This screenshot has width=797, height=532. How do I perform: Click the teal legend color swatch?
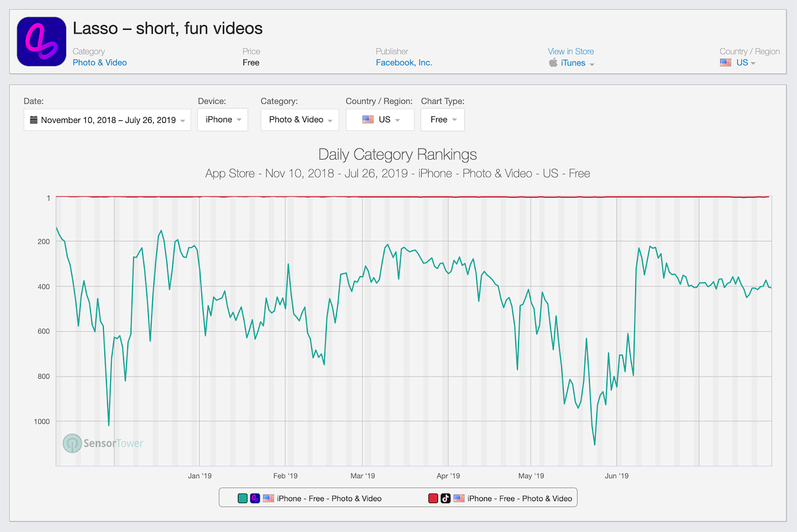[x=243, y=498]
